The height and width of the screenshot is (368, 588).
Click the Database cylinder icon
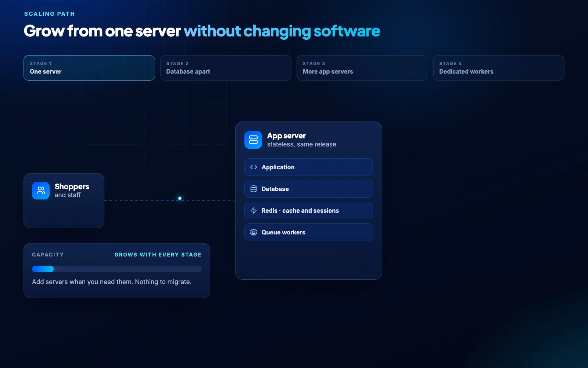[x=254, y=189]
